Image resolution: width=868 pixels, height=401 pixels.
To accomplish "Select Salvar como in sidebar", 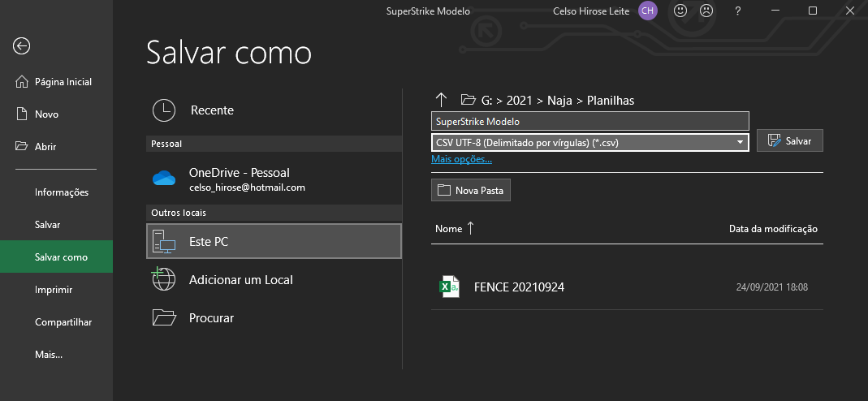I will coord(56,257).
